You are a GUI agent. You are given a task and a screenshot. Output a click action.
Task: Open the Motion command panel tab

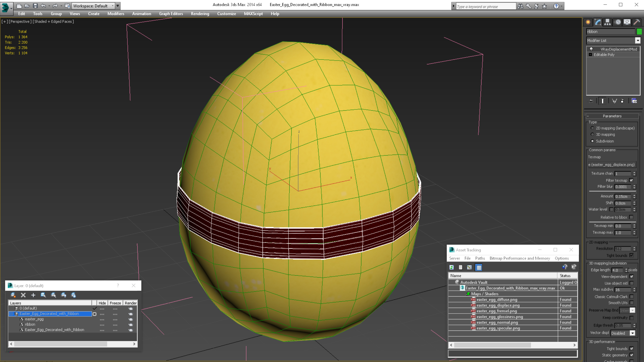[x=617, y=22]
